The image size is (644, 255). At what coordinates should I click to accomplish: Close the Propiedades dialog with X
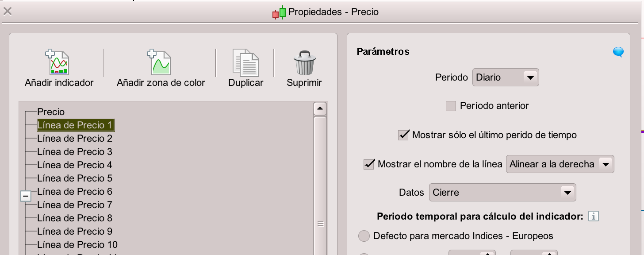click(x=8, y=12)
